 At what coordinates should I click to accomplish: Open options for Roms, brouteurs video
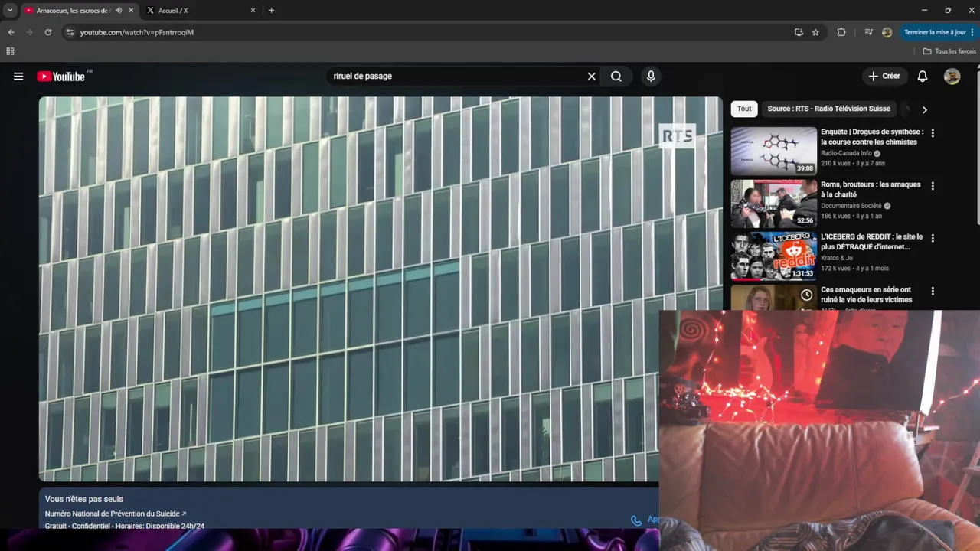coord(932,186)
